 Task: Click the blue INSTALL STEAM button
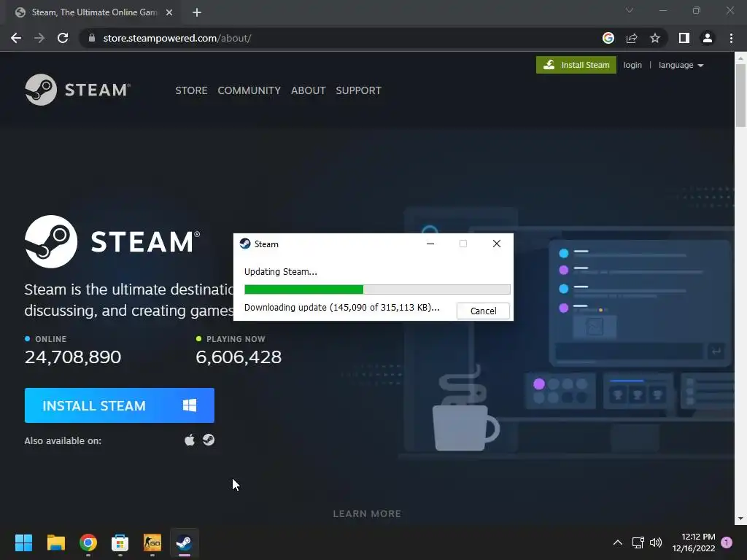(x=119, y=405)
